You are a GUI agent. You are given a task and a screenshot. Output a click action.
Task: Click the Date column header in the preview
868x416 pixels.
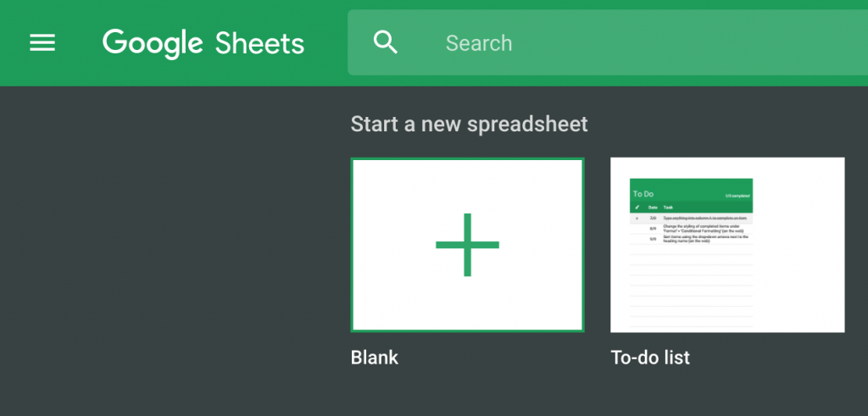[x=653, y=207]
